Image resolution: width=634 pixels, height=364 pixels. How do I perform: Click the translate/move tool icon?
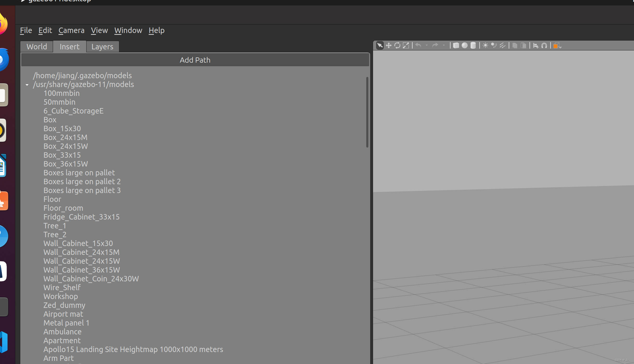(x=388, y=45)
